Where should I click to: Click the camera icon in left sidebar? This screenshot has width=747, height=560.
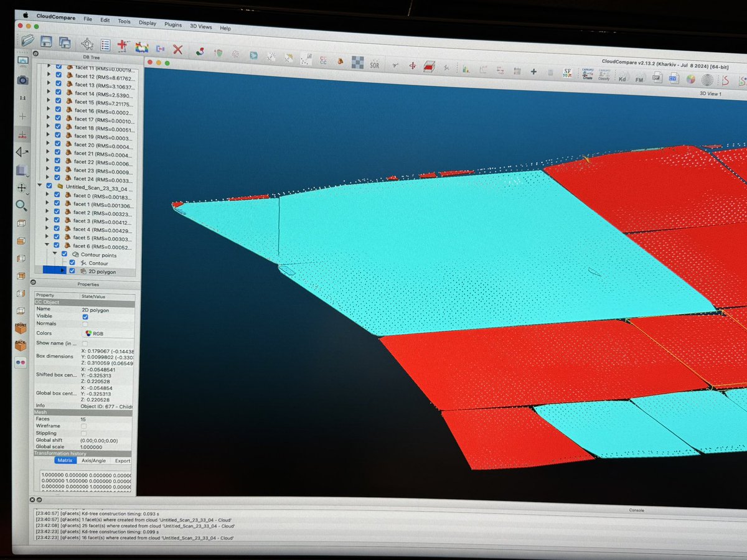pos(22,80)
